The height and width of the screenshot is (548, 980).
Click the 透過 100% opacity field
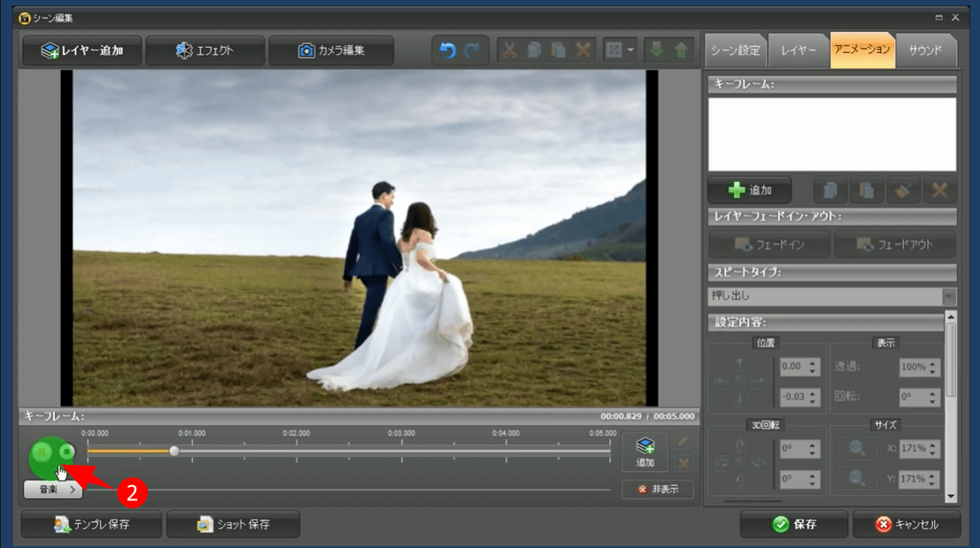click(912, 367)
